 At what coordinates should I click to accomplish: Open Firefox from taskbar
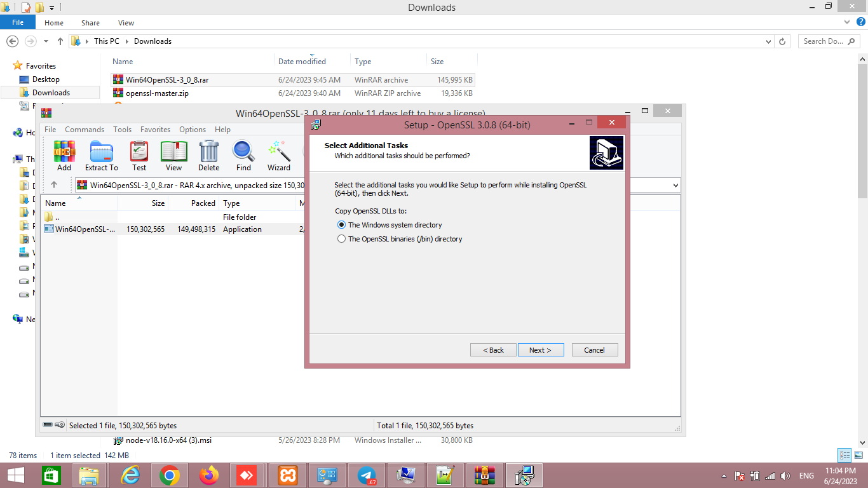point(208,475)
